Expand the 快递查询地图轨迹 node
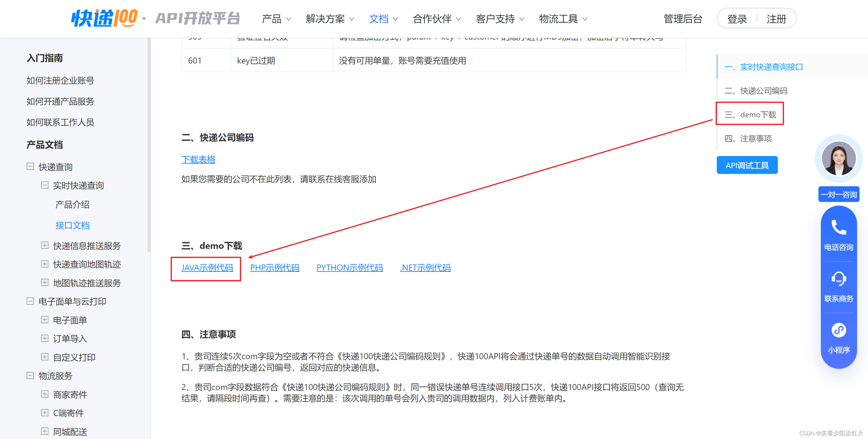The height and width of the screenshot is (439, 868). tap(44, 264)
